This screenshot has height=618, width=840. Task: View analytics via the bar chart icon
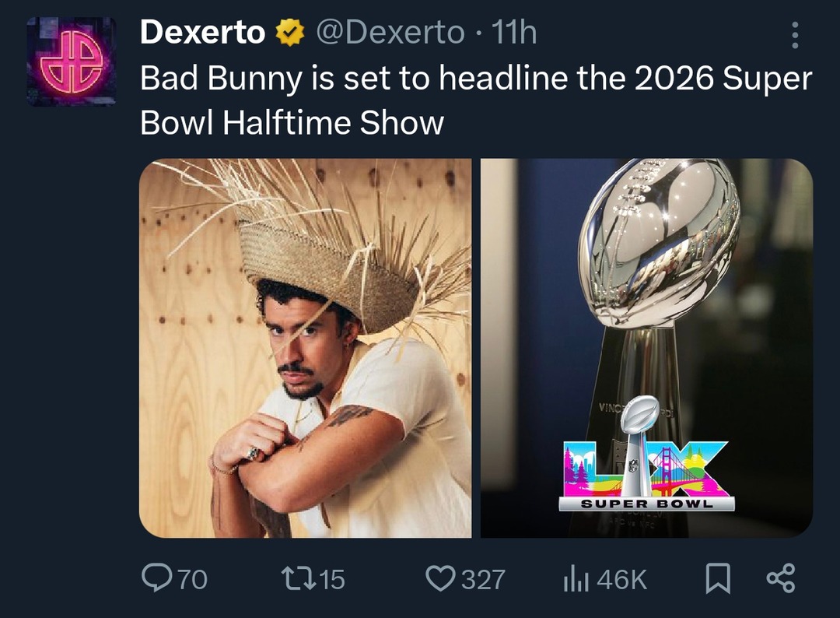(x=573, y=578)
